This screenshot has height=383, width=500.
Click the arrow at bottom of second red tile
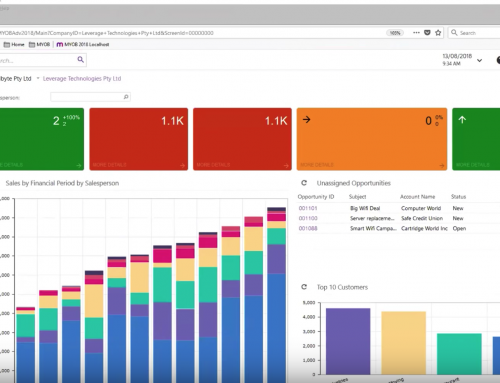286,165
